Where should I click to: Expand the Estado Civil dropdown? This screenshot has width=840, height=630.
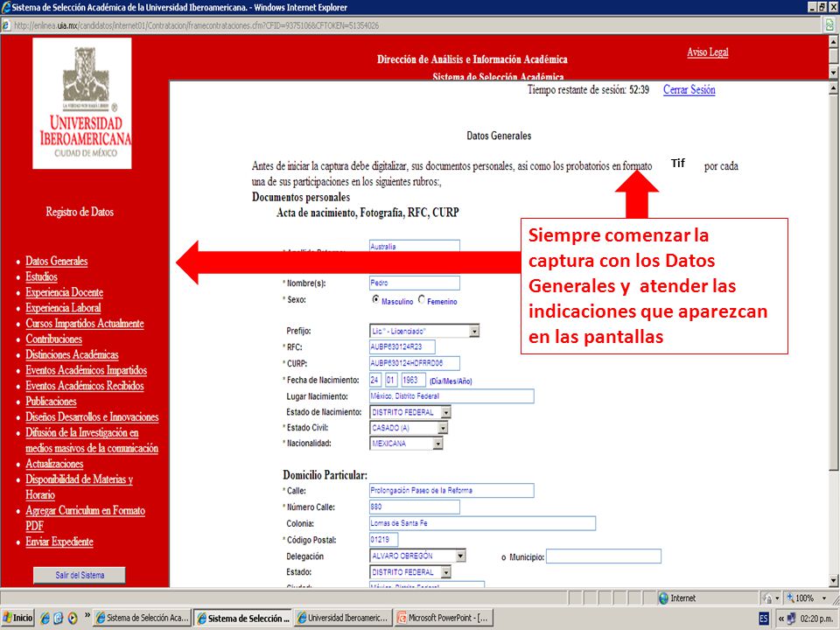pos(443,428)
